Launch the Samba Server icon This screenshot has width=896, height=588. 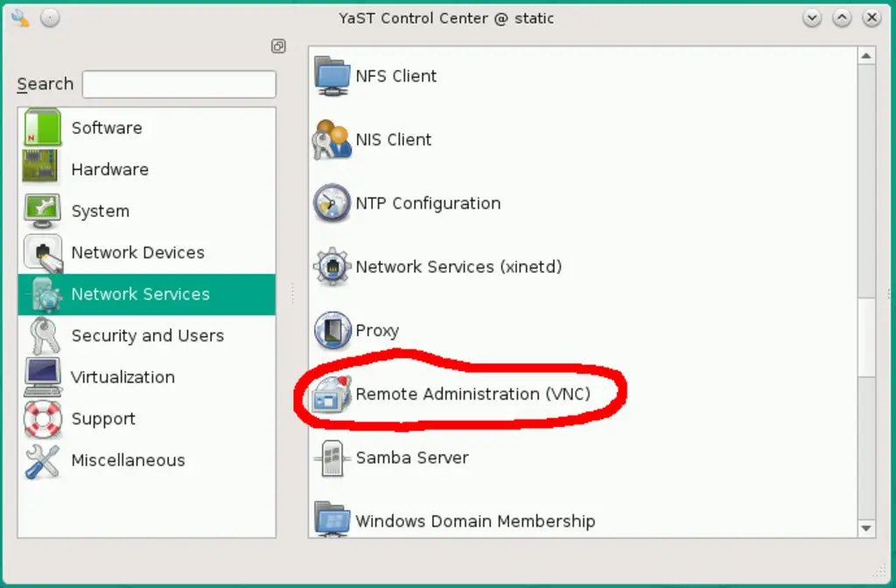pyautogui.click(x=332, y=458)
